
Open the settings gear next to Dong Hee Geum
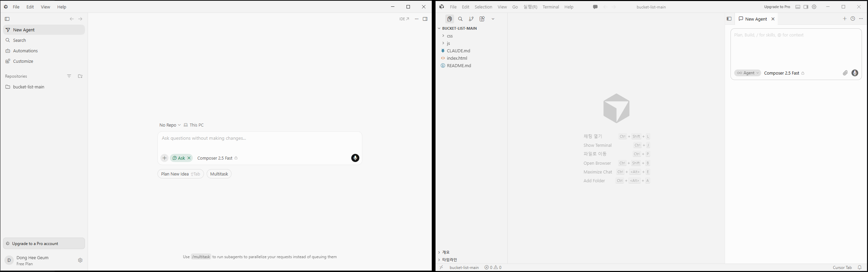tap(80, 260)
